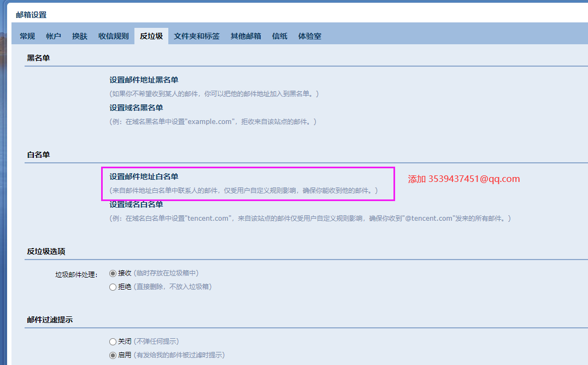
Task: Open the 其他邮箱 tab
Action: click(246, 36)
